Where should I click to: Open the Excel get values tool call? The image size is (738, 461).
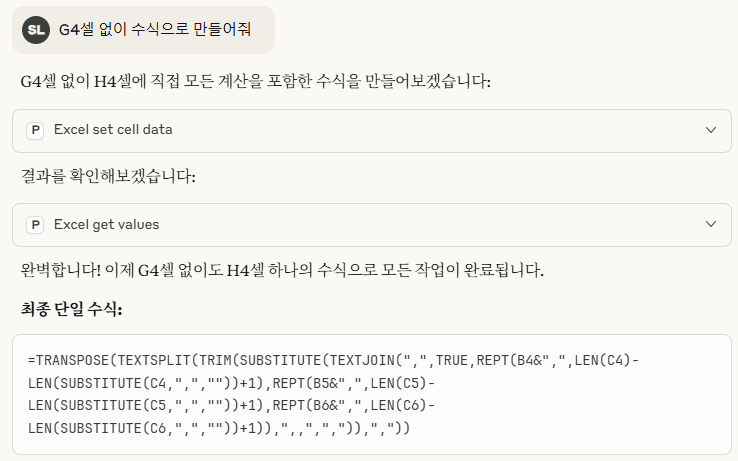372,225
